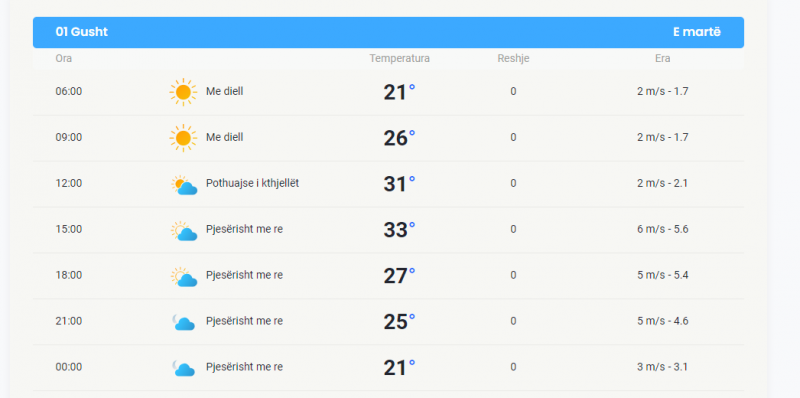Select the 31° temperature at noon

pos(399,184)
